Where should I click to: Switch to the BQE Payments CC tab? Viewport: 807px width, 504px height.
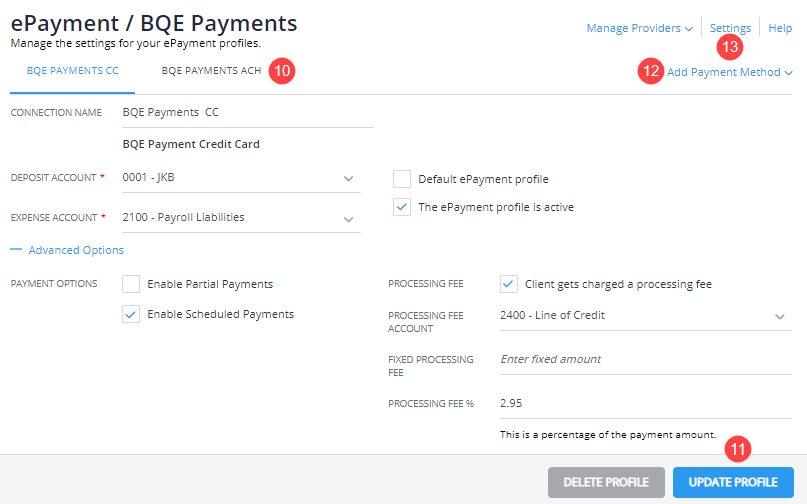[73, 71]
